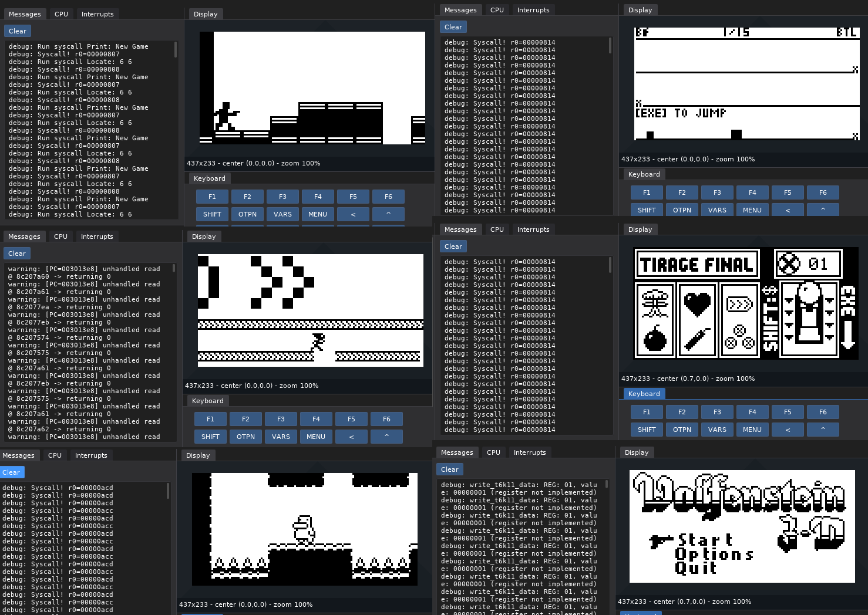Click F2 key in EXE TO JUMP window
Viewport: 868px width, 615px height.
pos(682,192)
